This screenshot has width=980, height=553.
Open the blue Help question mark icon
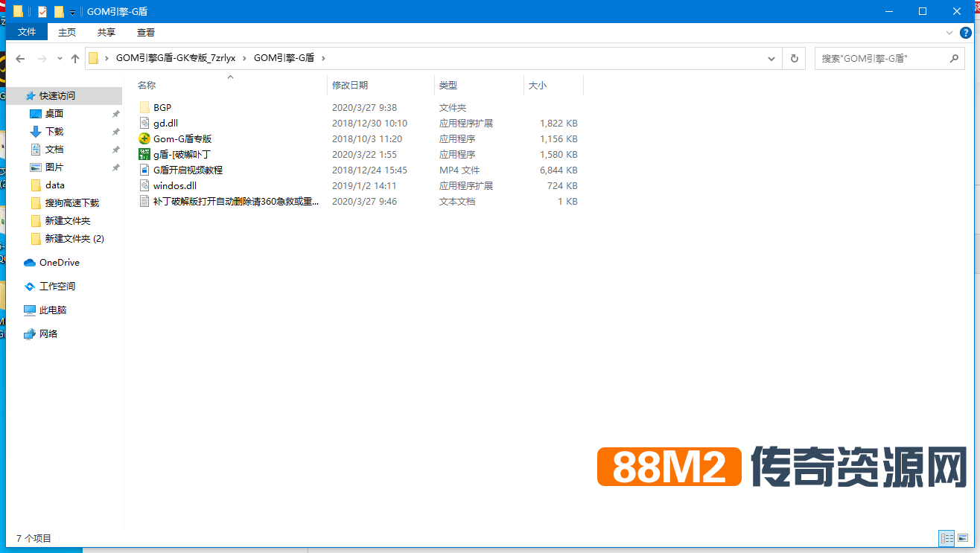966,33
